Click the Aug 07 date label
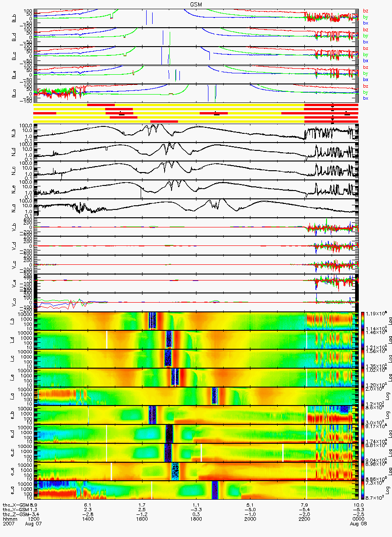This screenshot has height=537, width=392. (33, 524)
